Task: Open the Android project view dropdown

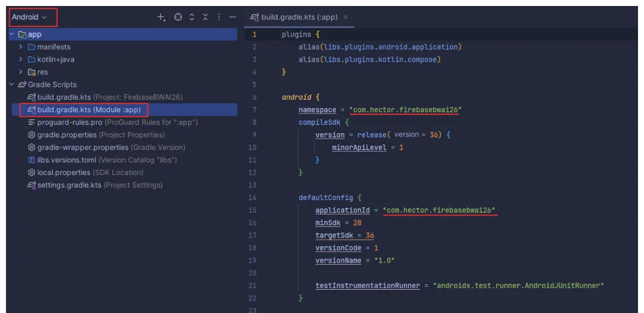Action: pyautogui.click(x=29, y=17)
